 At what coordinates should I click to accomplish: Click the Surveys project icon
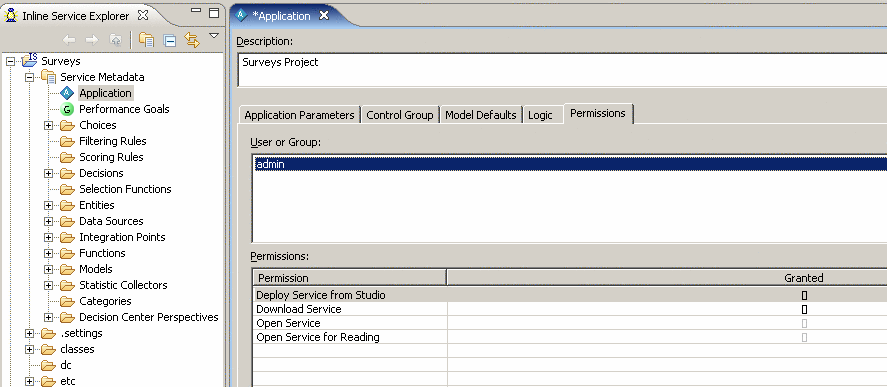click(29, 60)
